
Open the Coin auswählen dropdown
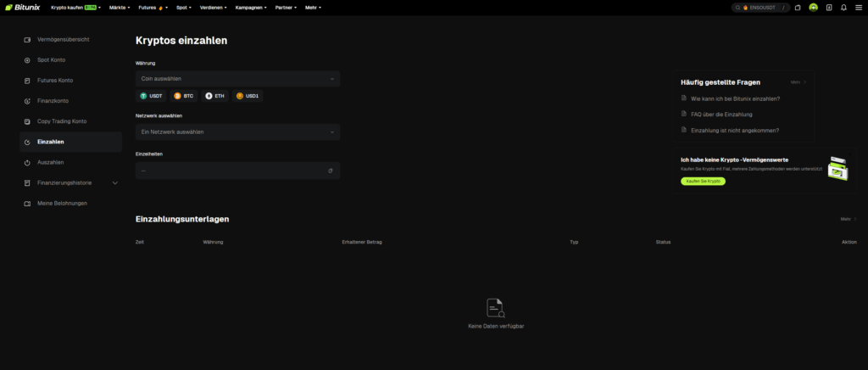tap(237, 79)
